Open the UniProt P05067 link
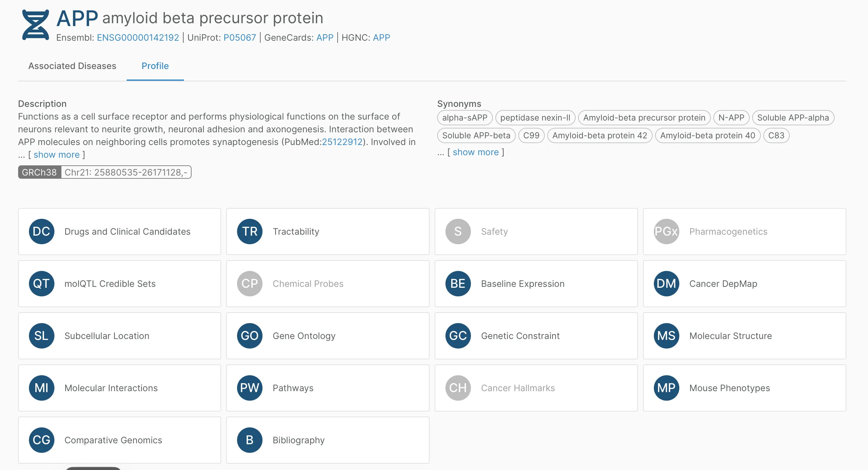 240,38
